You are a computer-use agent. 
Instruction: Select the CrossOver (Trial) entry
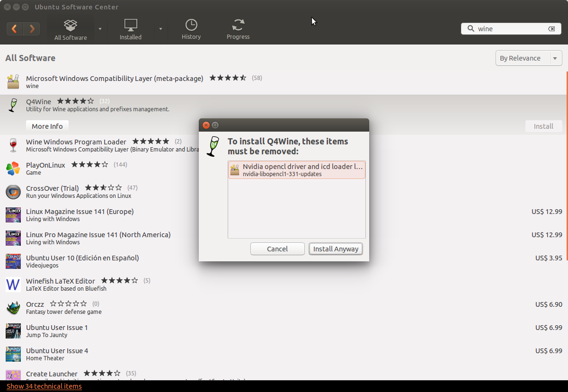(53, 188)
